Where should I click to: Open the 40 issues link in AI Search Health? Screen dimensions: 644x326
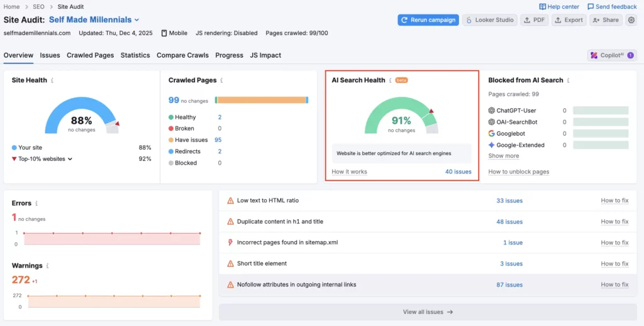click(x=458, y=172)
